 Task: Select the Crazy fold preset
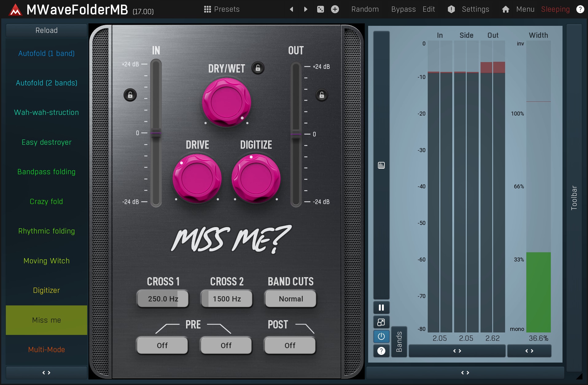[x=46, y=202]
